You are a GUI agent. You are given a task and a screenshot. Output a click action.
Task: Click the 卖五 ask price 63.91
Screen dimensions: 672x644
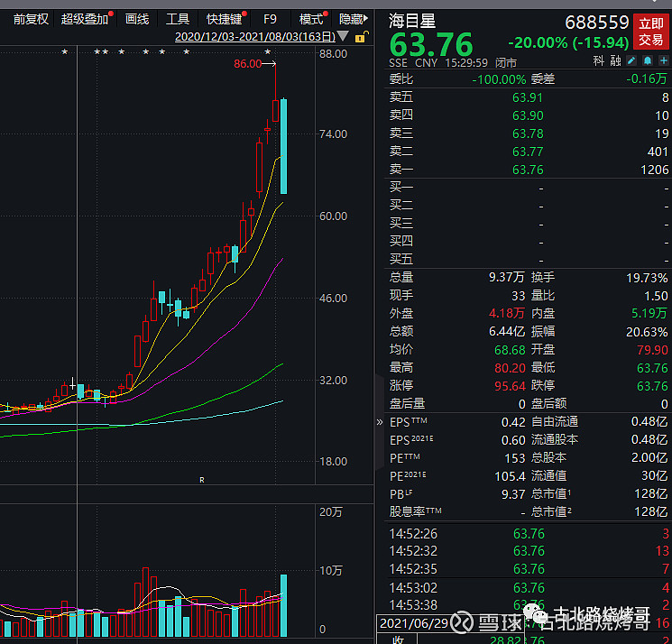click(x=528, y=97)
